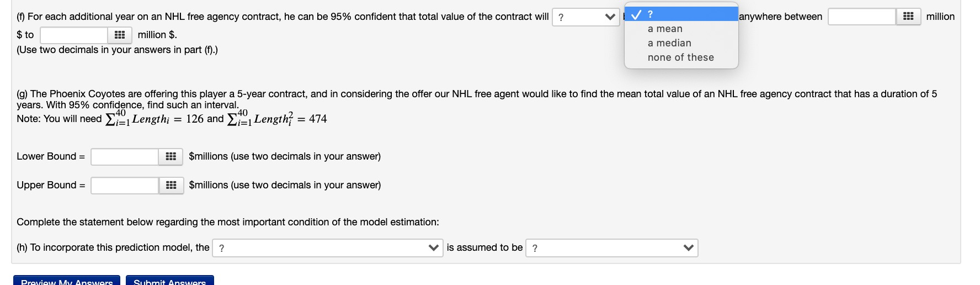
Task: Click the '$ to' million input field
Action: 74,35
